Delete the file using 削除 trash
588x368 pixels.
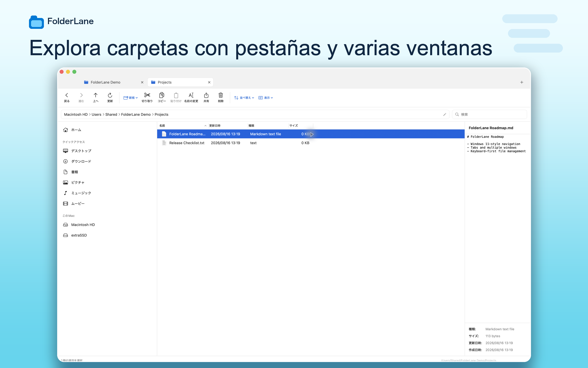tap(221, 97)
